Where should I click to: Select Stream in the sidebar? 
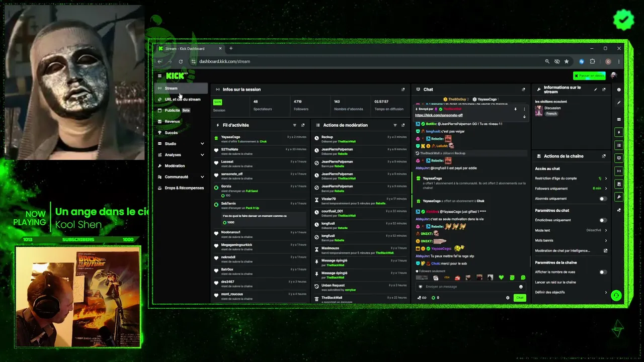(x=181, y=88)
